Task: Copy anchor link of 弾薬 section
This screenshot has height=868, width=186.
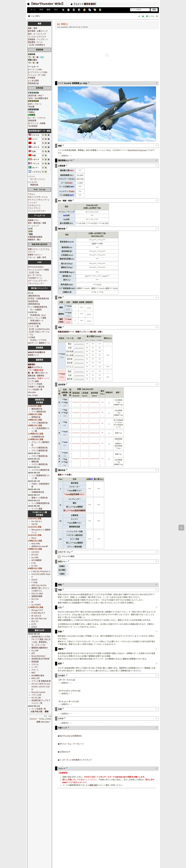Action: (x=156, y=327)
